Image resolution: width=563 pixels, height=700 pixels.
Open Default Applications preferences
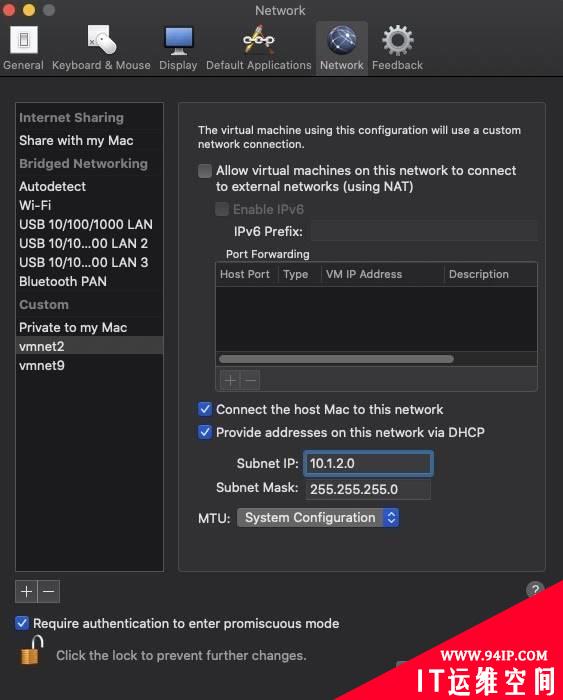coord(259,48)
